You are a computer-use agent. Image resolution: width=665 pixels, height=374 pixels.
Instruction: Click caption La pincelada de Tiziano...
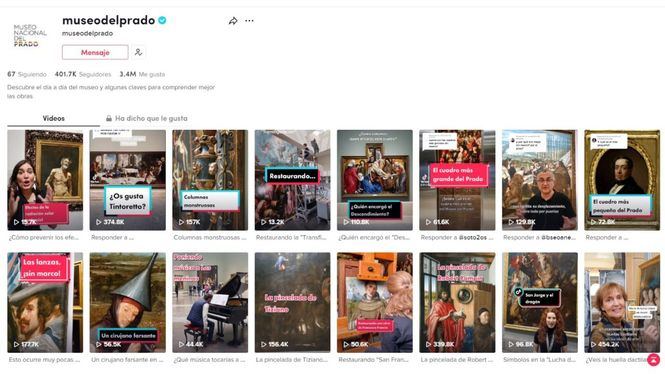pyautogui.click(x=292, y=360)
